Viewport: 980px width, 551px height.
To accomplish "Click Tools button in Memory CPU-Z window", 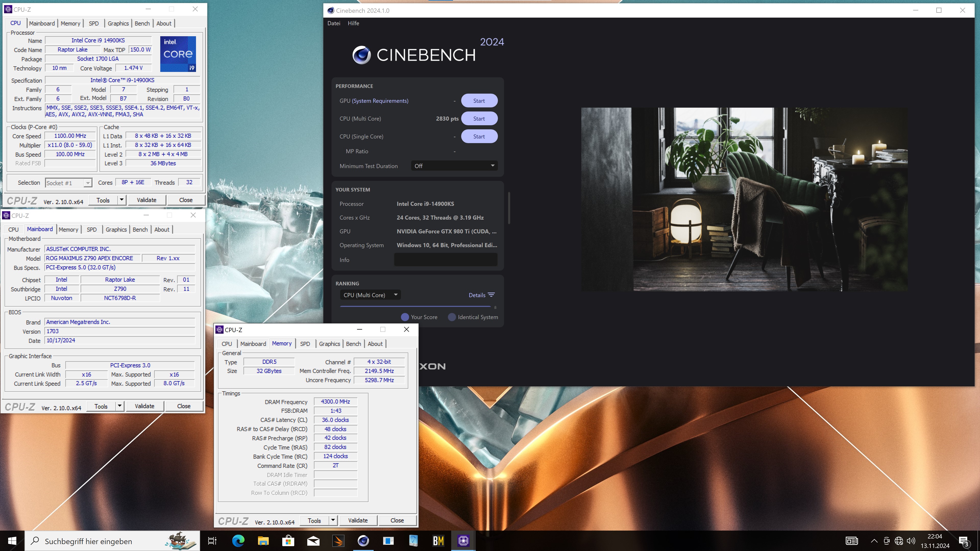I will tap(314, 520).
